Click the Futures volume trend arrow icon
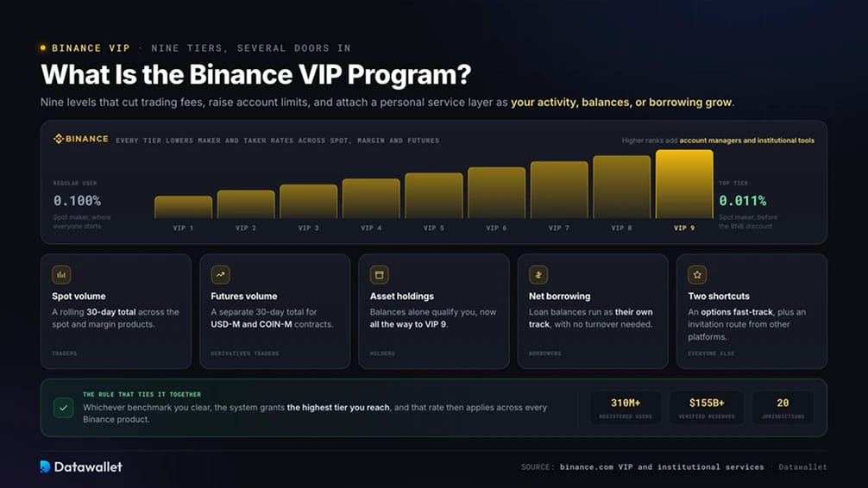Image resolution: width=868 pixels, height=488 pixels. coord(220,274)
